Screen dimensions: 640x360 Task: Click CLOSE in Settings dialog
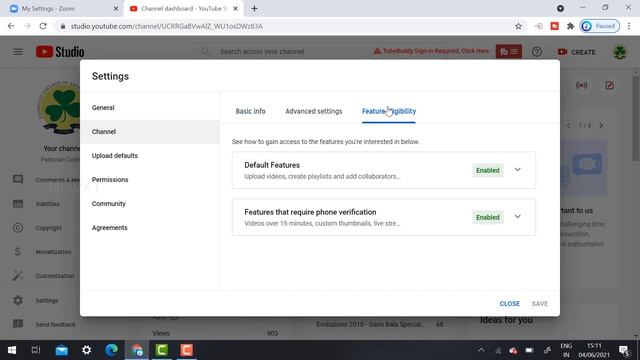click(x=509, y=304)
